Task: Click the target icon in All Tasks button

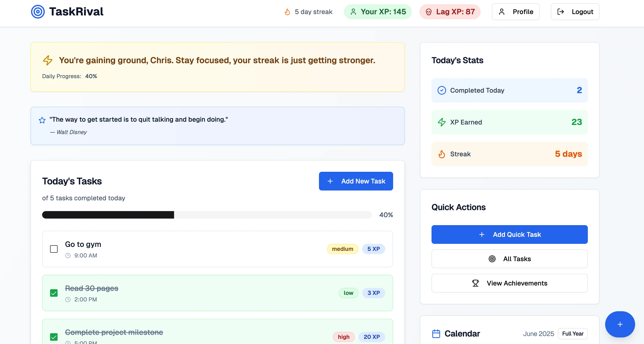Action: pyautogui.click(x=492, y=259)
